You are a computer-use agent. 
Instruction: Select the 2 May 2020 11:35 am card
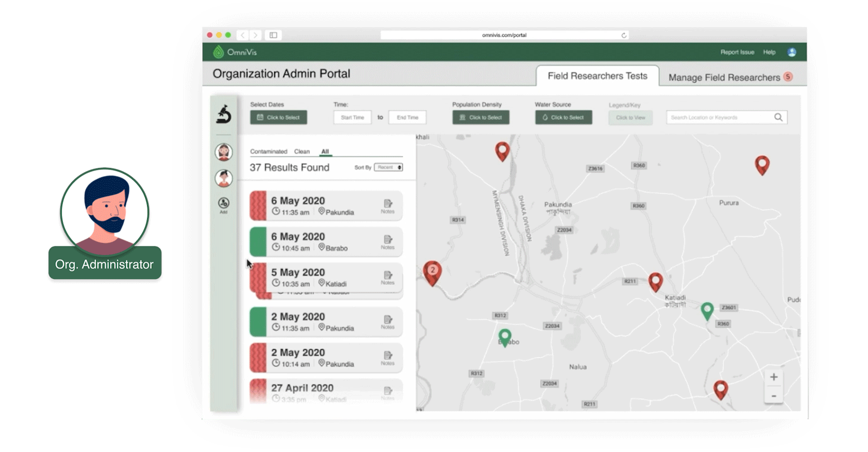[326, 321]
